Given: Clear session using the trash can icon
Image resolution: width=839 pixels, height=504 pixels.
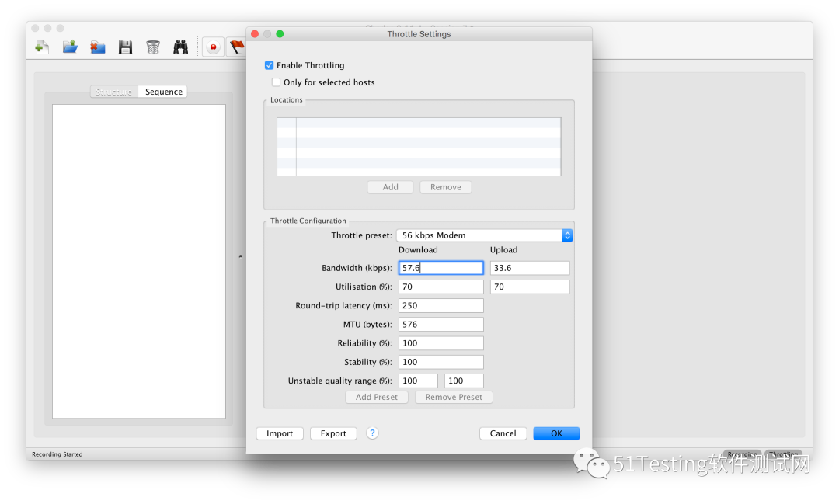Looking at the screenshot, I should 153,47.
